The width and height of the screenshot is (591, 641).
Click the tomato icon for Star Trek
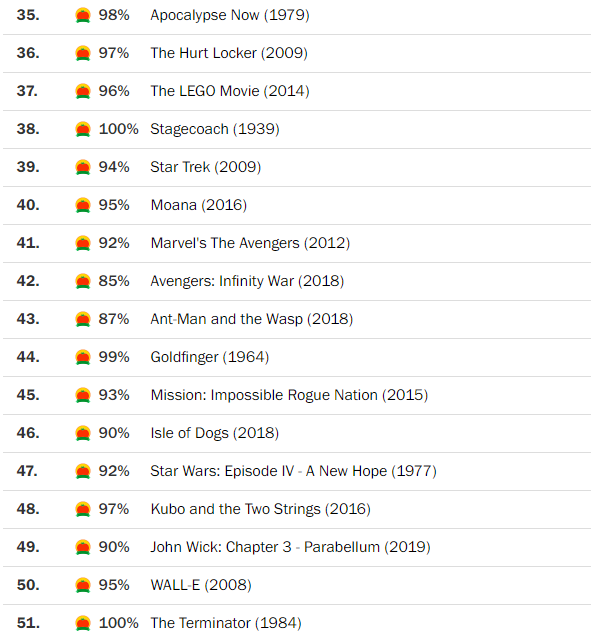[83, 168]
